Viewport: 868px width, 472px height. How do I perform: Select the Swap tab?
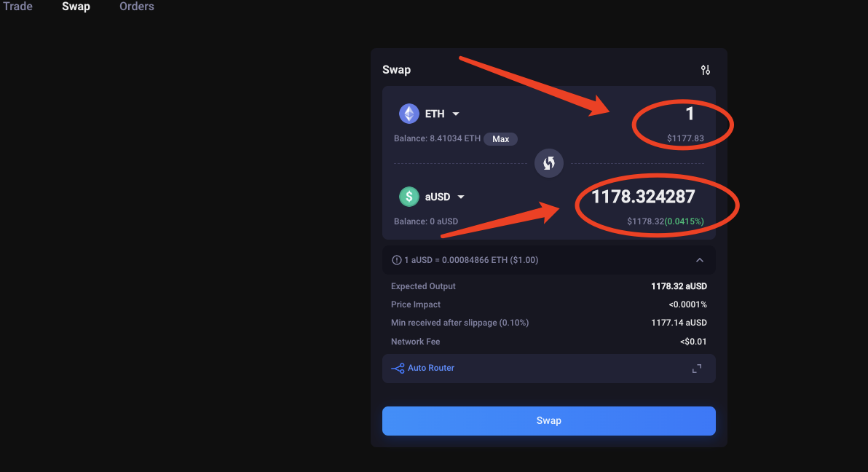pos(76,7)
